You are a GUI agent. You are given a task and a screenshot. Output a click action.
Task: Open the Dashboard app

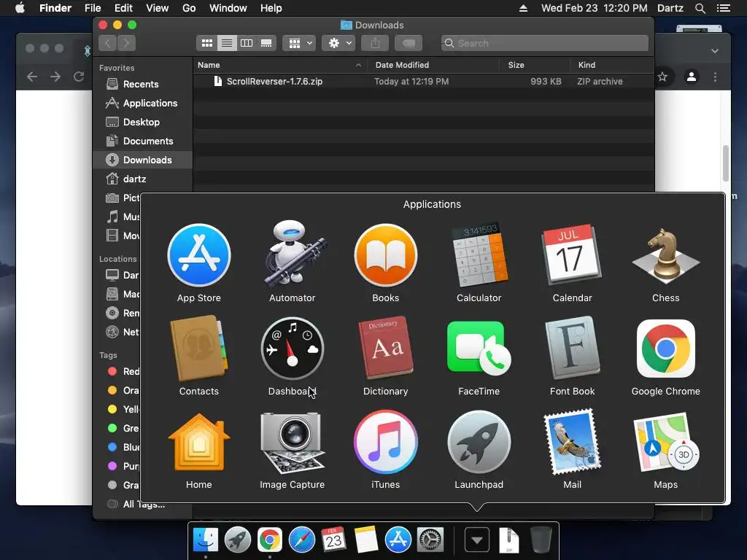tap(292, 349)
